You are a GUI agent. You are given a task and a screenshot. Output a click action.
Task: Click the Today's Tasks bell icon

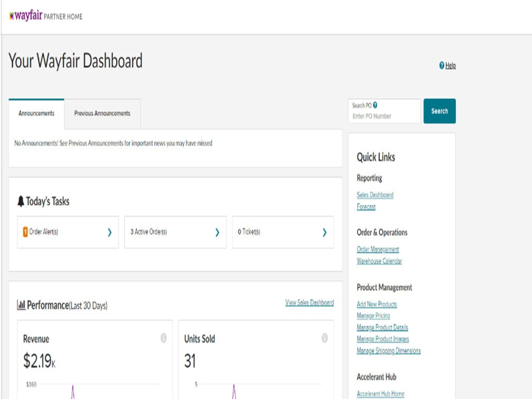point(21,201)
